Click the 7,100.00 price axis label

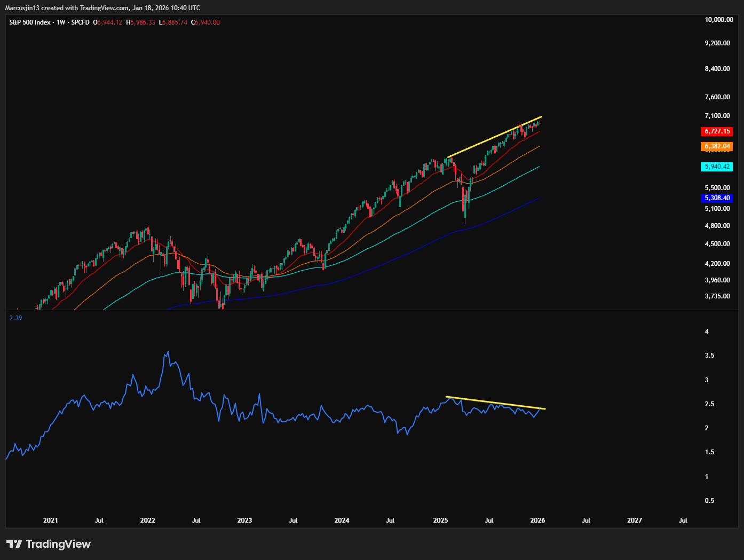[x=717, y=116]
